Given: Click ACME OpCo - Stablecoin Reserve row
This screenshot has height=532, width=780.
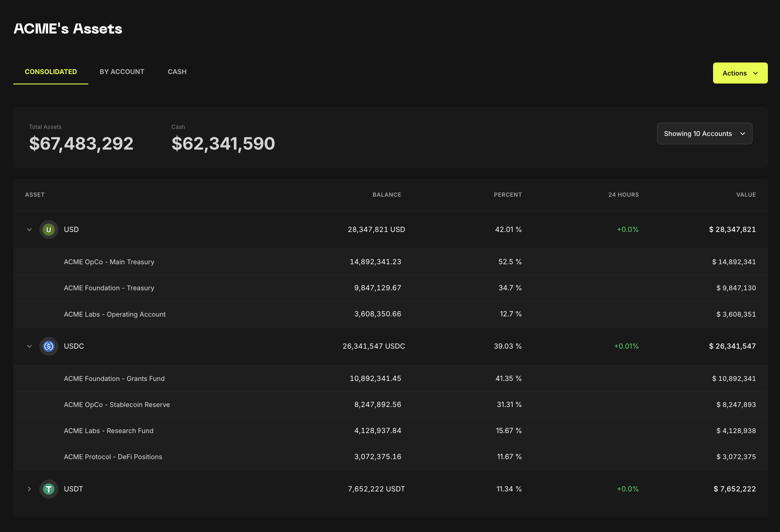Looking at the screenshot, I should [x=390, y=404].
